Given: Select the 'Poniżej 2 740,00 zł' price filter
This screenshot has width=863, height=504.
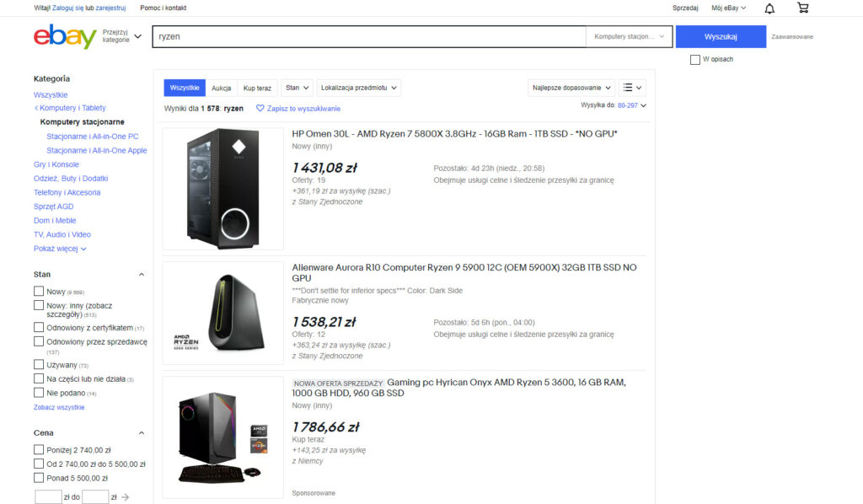Looking at the screenshot, I should click(x=39, y=450).
